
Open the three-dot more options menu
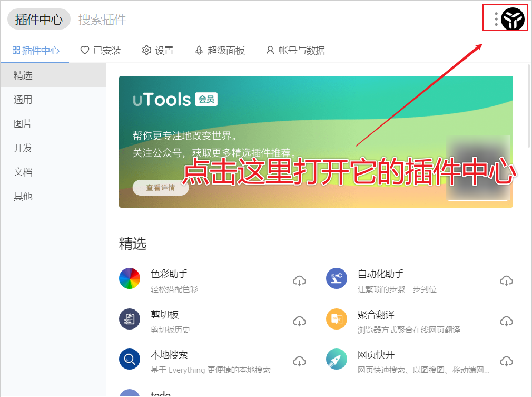click(496, 19)
